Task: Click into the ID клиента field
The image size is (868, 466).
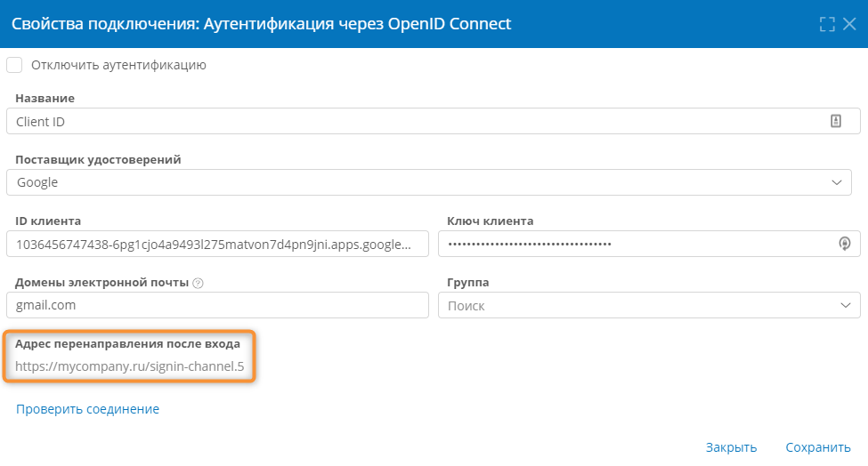Action: tap(216, 244)
